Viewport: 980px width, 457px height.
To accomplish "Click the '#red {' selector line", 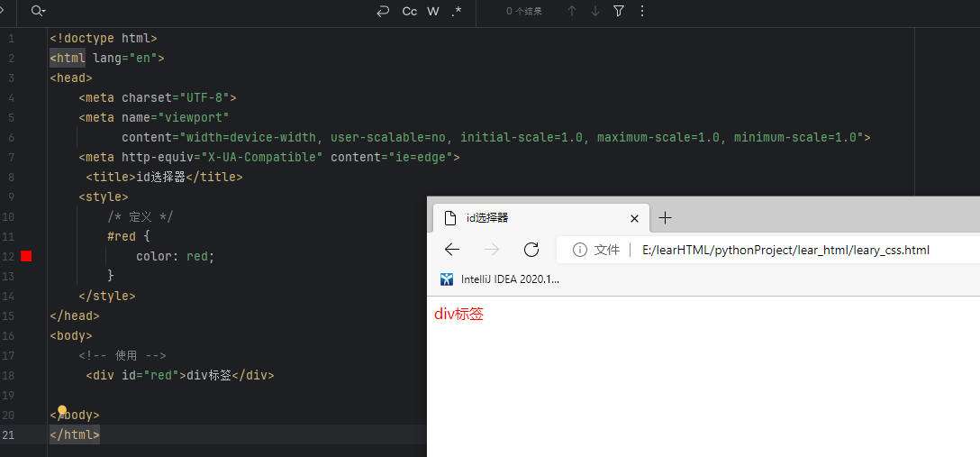I will click(129, 236).
